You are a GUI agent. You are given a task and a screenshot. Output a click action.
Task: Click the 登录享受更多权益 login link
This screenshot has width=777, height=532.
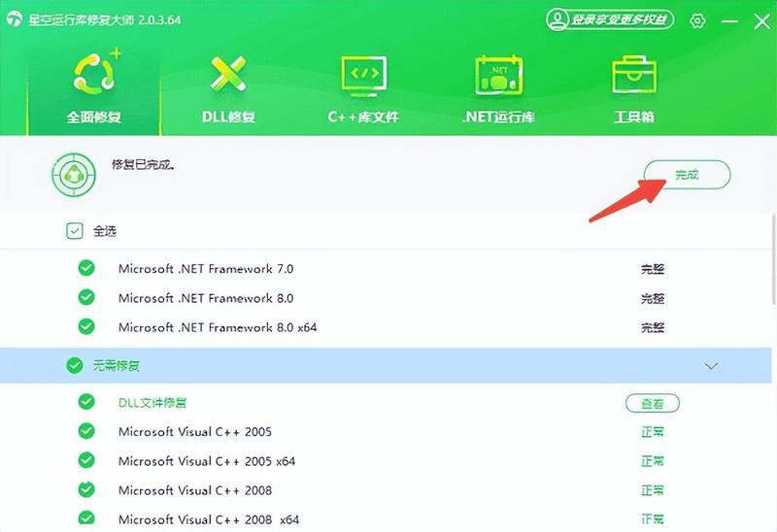point(619,19)
